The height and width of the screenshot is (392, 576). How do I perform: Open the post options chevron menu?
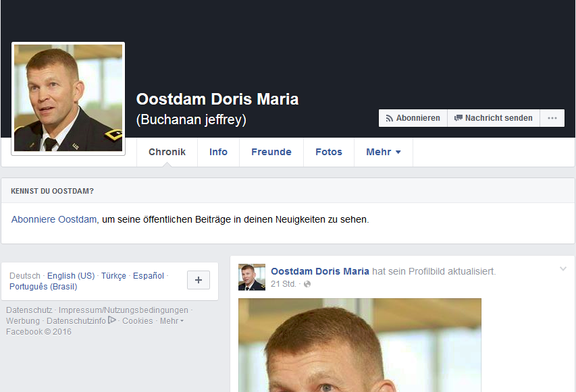tap(562, 269)
